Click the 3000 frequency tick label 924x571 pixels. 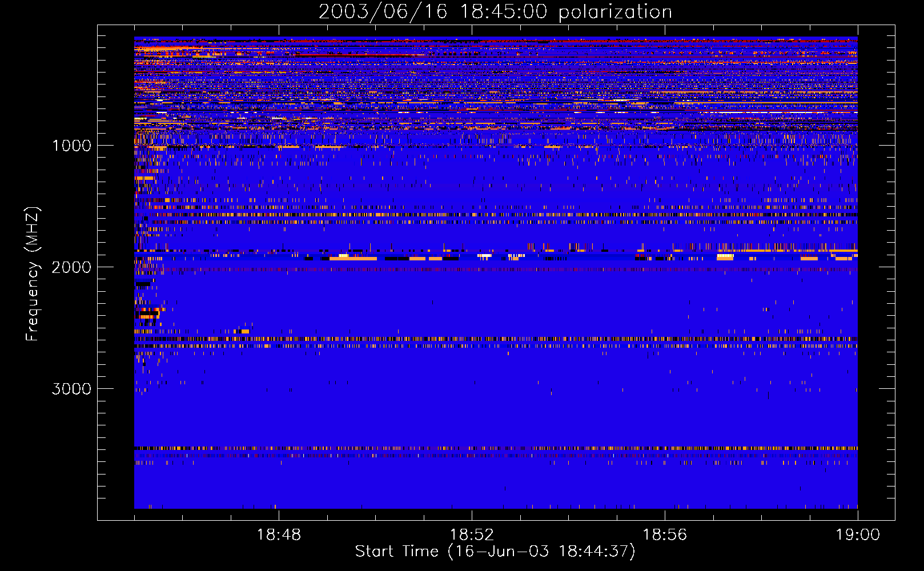(x=71, y=389)
